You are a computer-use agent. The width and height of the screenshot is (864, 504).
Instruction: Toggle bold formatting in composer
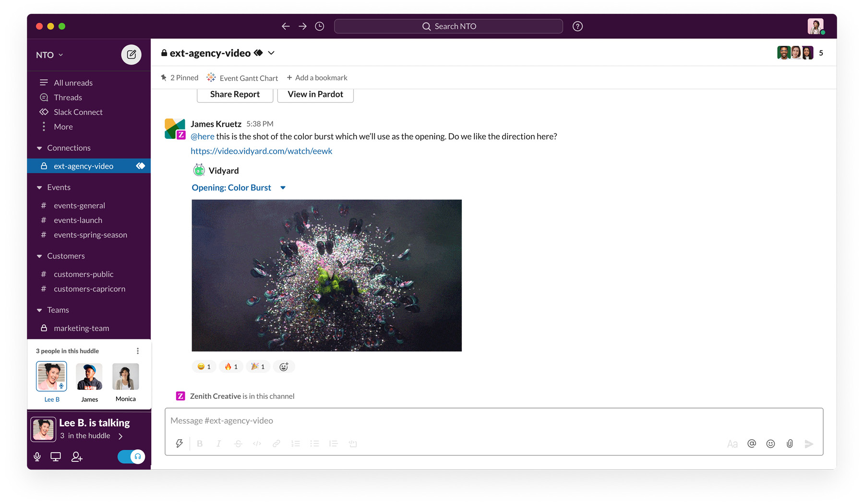point(200,444)
